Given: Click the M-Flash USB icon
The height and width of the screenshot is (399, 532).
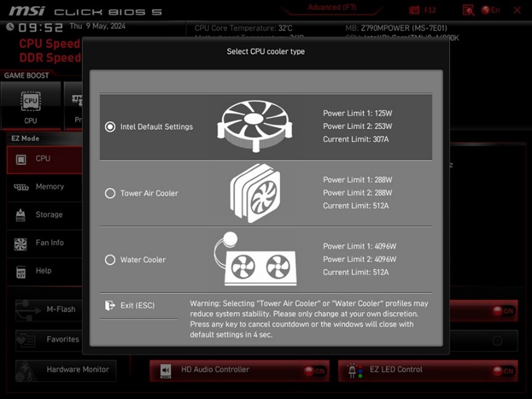Looking at the screenshot, I should pos(28,310).
